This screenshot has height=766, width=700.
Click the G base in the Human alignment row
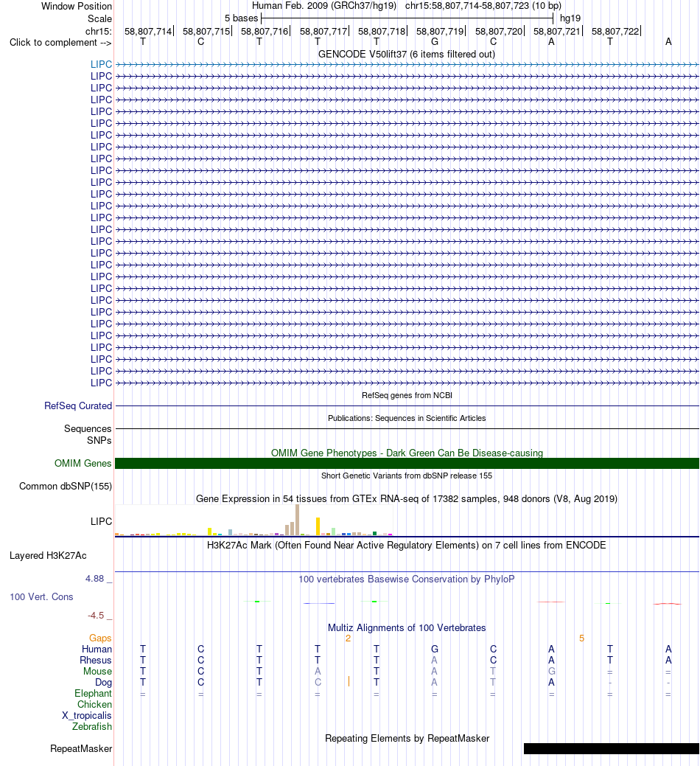click(x=435, y=650)
